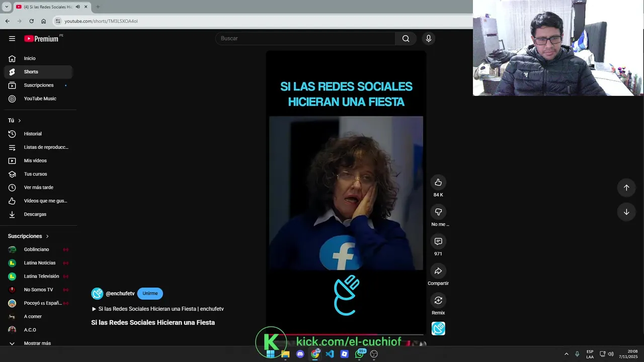
Task: Go to the previous Short with up arrow
Action: pyautogui.click(x=626, y=188)
